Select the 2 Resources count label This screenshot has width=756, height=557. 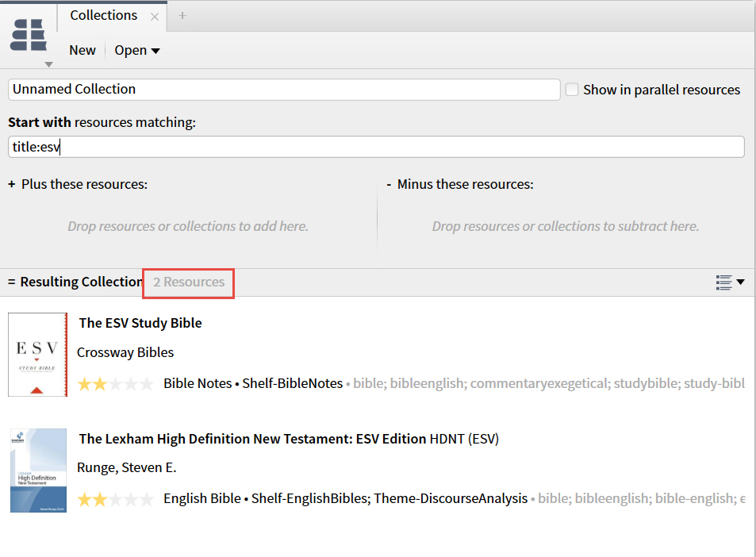click(x=189, y=282)
